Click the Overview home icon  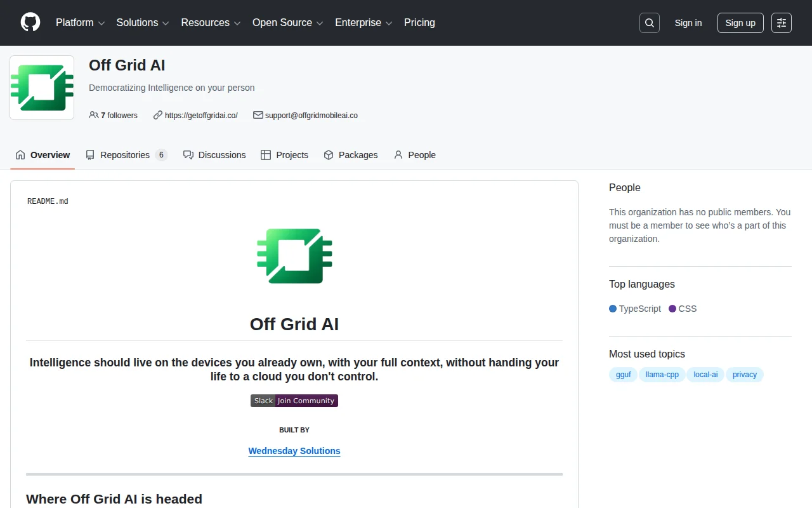click(x=20, y=155)
